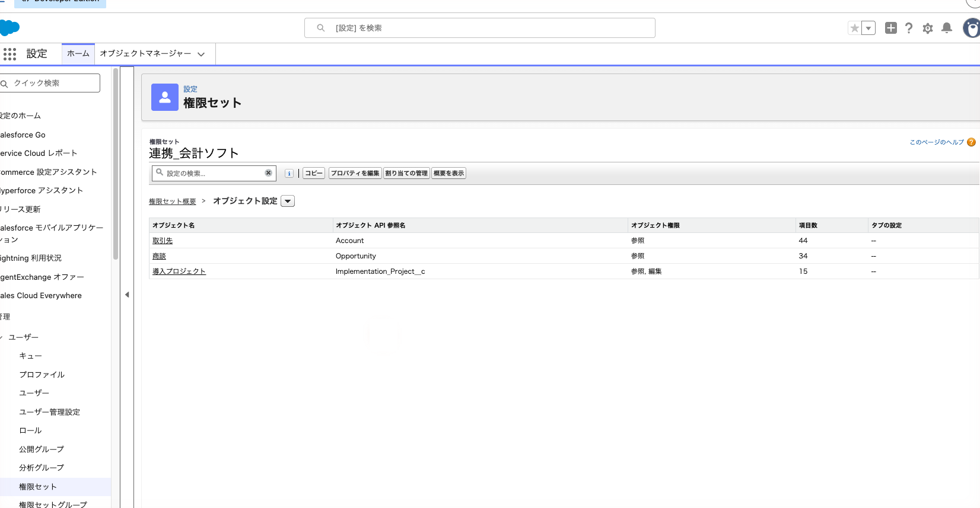Open ユーザー管理設定 in the sidebar
The image size is (980, 508).
49,412
